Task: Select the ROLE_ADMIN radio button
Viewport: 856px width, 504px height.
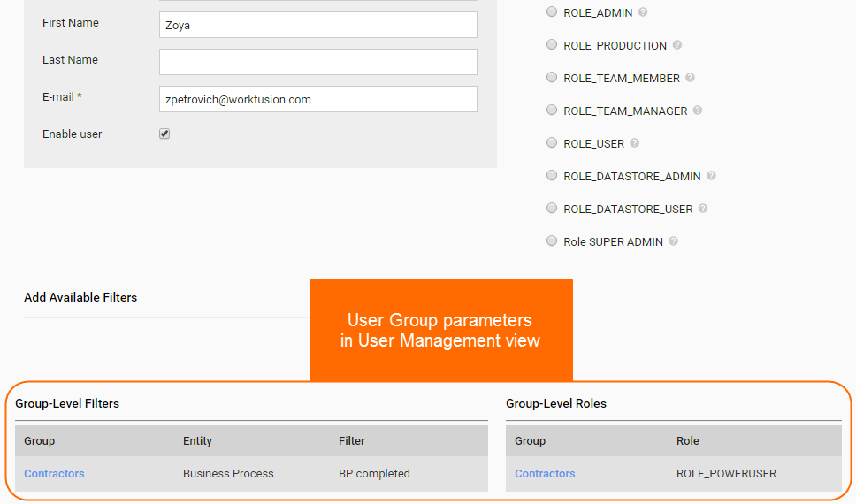Action: [x=552, y=12]
